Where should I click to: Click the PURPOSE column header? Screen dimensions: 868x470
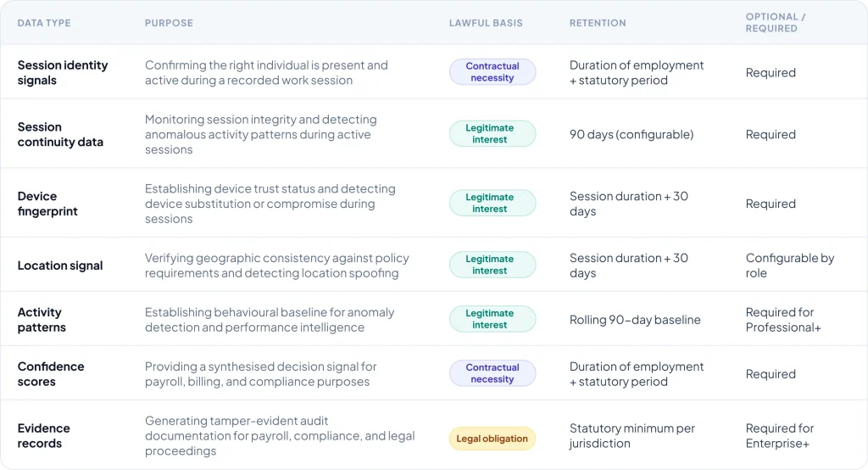point(169,23)
